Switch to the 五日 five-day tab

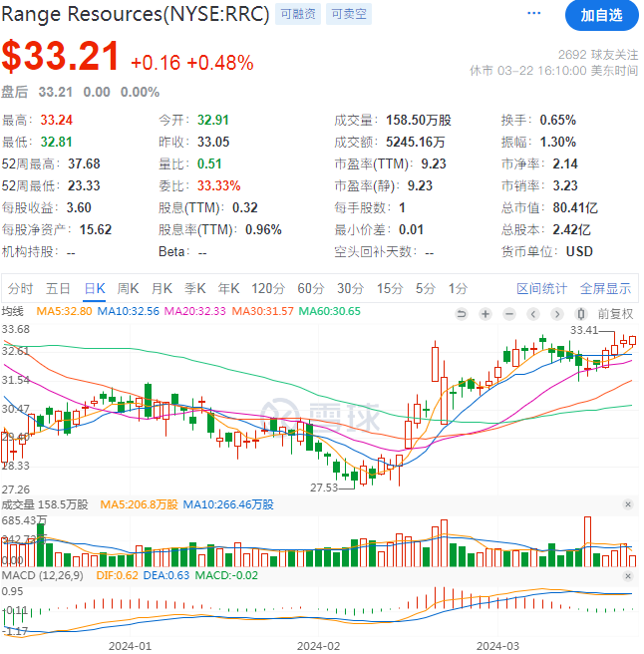coord(58,288)
